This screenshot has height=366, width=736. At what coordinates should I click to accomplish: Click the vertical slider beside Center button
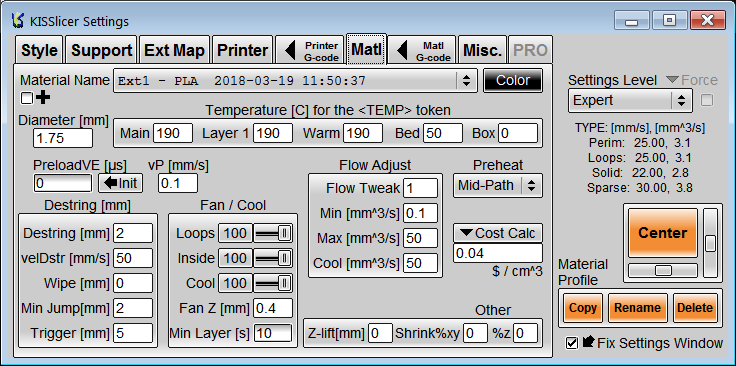(x=710, y=243)
